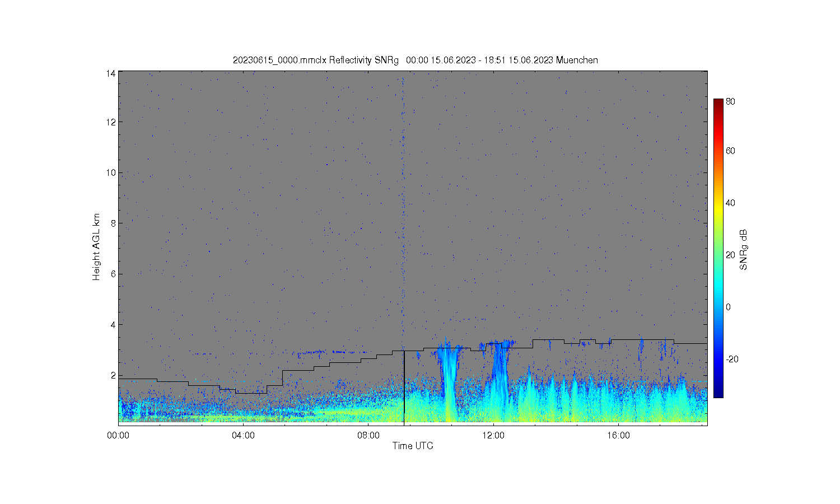Image resolution: width=840 pixels, height=504 pixels.
Task: Click the '14' height axis label
Action: (x=111, y=73)
